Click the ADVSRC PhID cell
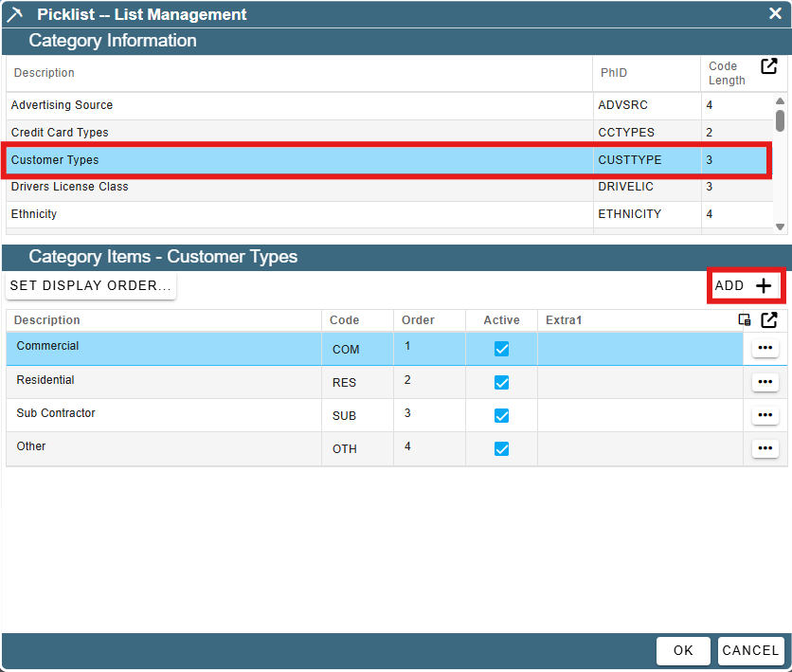 (x=647, y=105)
